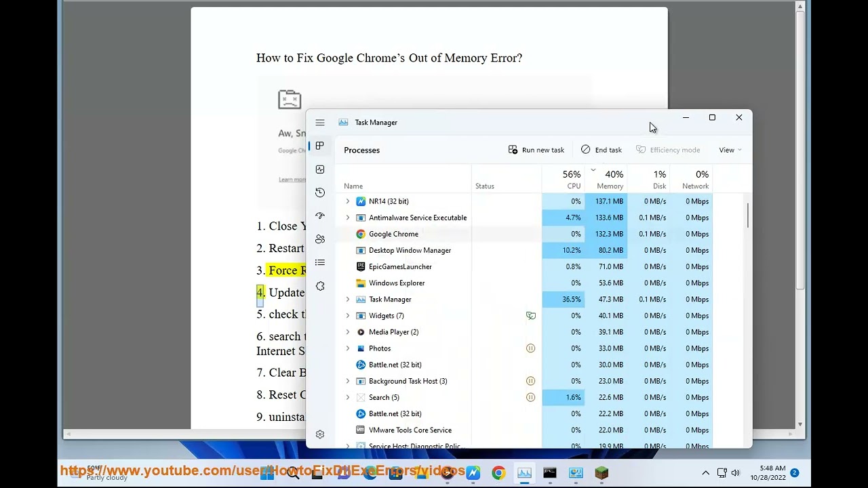Image resolution: width=868 pixels, height=488 pixels.
Task: Open the Details page icon in the sidebar
Action: 320,262
